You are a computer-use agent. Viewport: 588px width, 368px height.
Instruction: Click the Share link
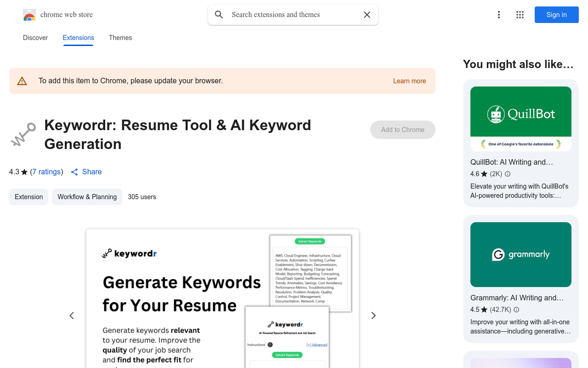pos(86,172)
